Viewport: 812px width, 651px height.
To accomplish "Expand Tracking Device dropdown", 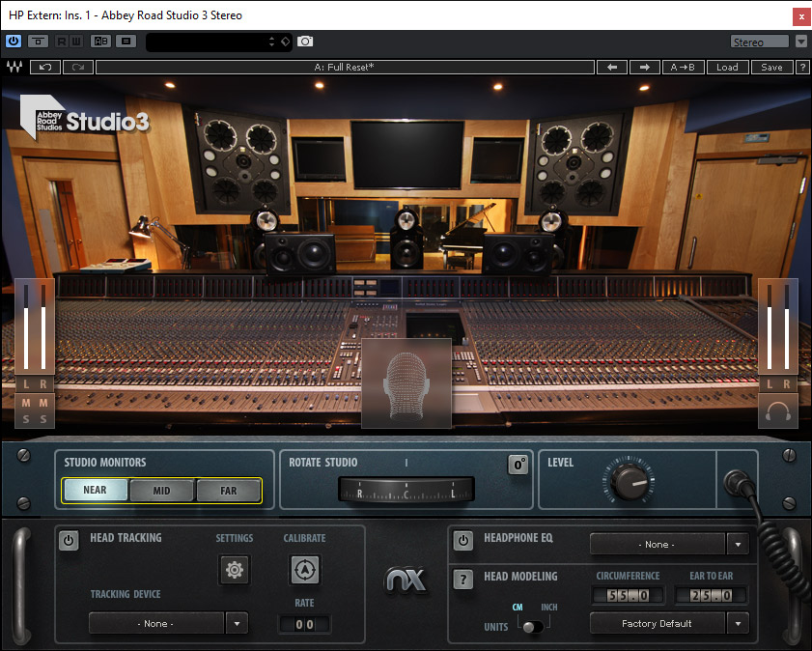I will [x=237, y=624].
